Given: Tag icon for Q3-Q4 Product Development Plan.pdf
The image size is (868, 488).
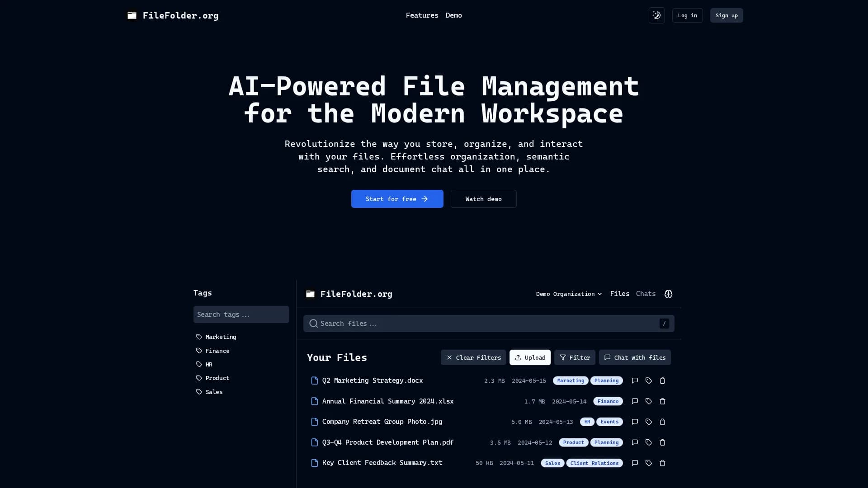Looking at the screenshot, I should pyautogui.click(x=649, y=442).
